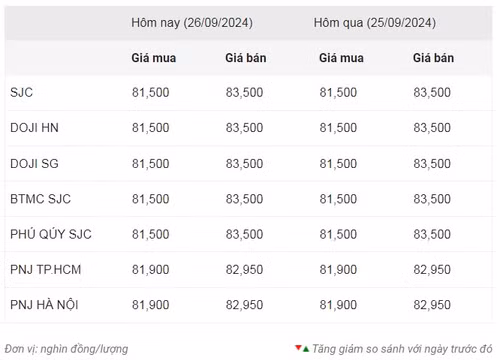Viewport: 500px width, 360px height.
Task: Select the DOJI SG row label
Action: [x=34, y=164]
